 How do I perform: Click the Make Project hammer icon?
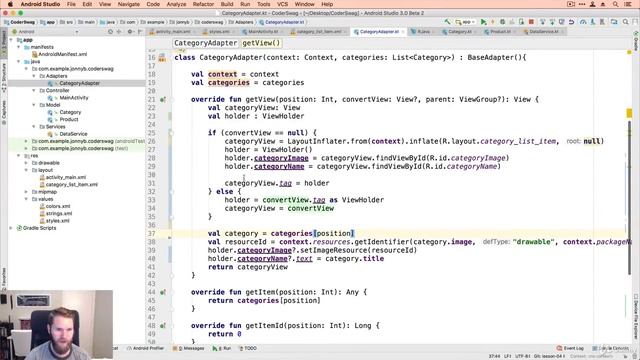pos(448,22)
